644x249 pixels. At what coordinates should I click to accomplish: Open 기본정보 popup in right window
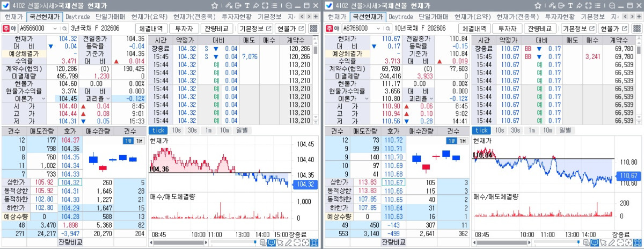[x=579, y=28]
